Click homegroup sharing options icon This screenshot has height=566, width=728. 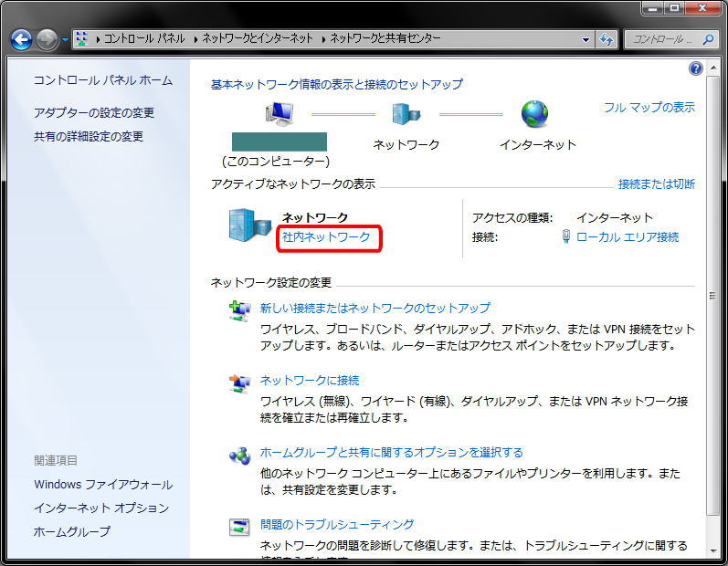click(x=240, y=456)
